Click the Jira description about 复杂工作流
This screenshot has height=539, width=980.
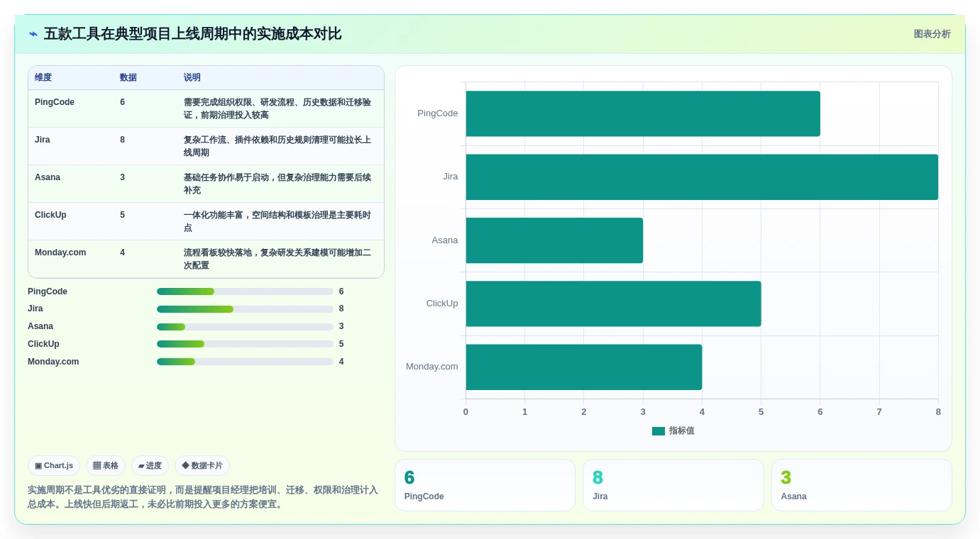click(277, 146)
